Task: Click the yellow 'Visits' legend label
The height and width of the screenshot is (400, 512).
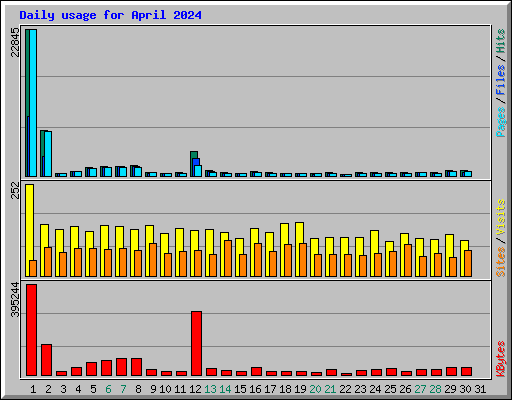Action: tap(500, 217)
